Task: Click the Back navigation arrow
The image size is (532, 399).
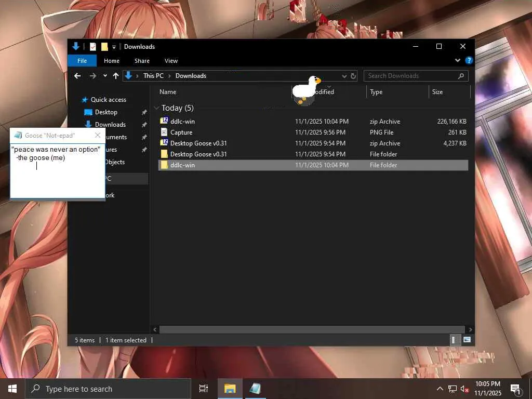Action: pyautogui.click(x=77, y=76)
